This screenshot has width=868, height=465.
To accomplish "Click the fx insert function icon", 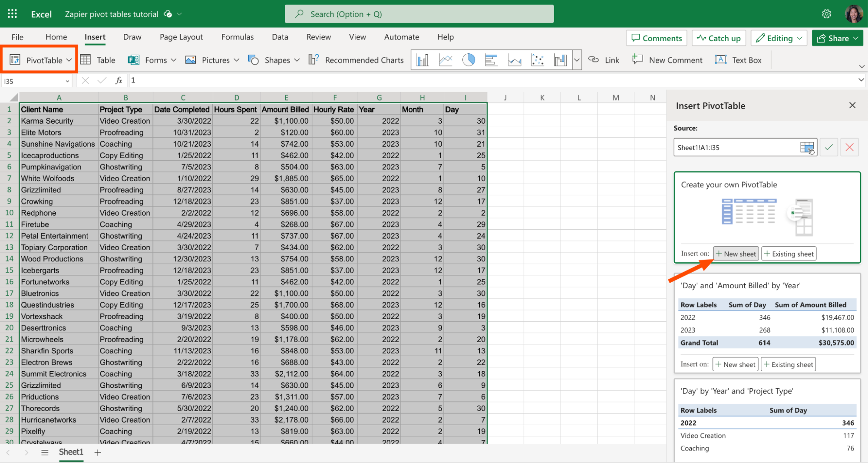I will pos(119,80).
